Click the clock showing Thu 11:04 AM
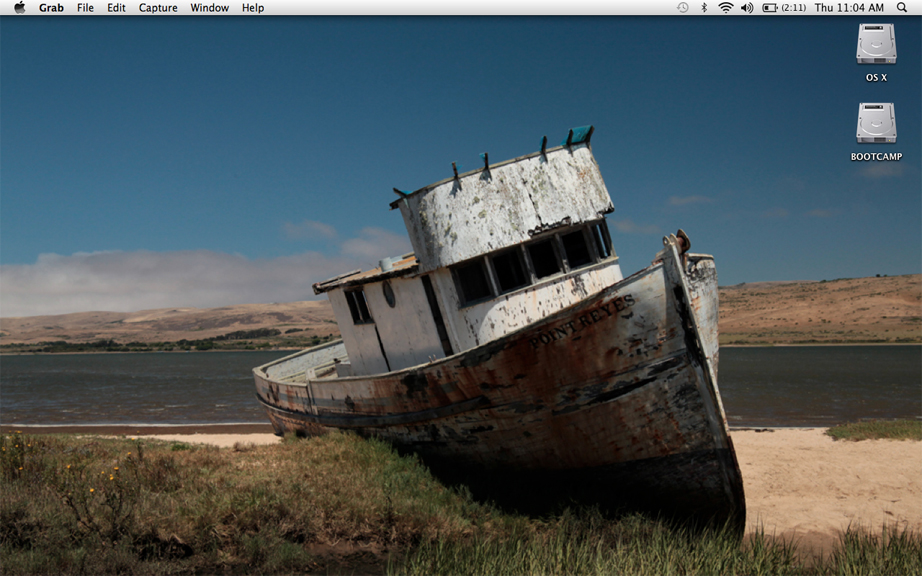 pos(849,8)
